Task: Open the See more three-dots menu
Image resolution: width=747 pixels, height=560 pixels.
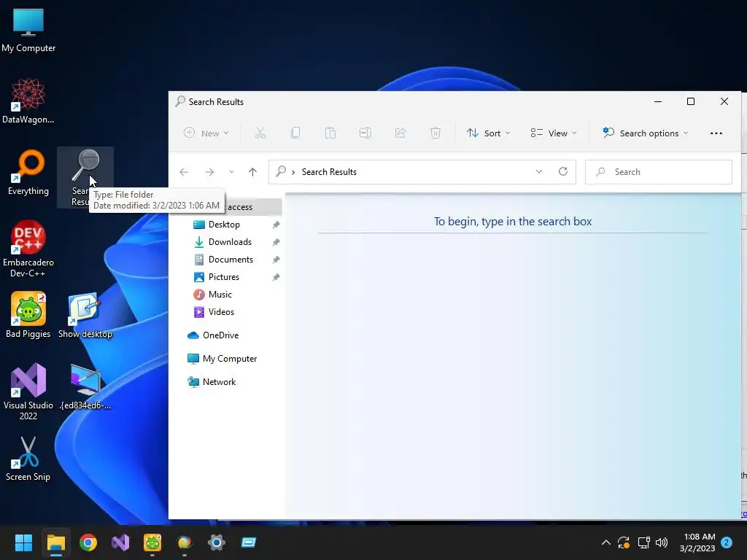Action: (x=716, y=133)
